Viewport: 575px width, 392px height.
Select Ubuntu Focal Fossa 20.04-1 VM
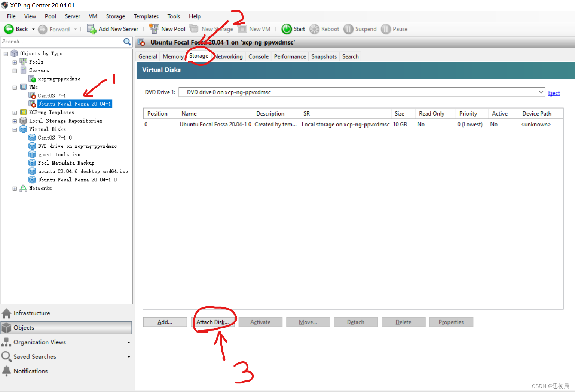(74, 104)
